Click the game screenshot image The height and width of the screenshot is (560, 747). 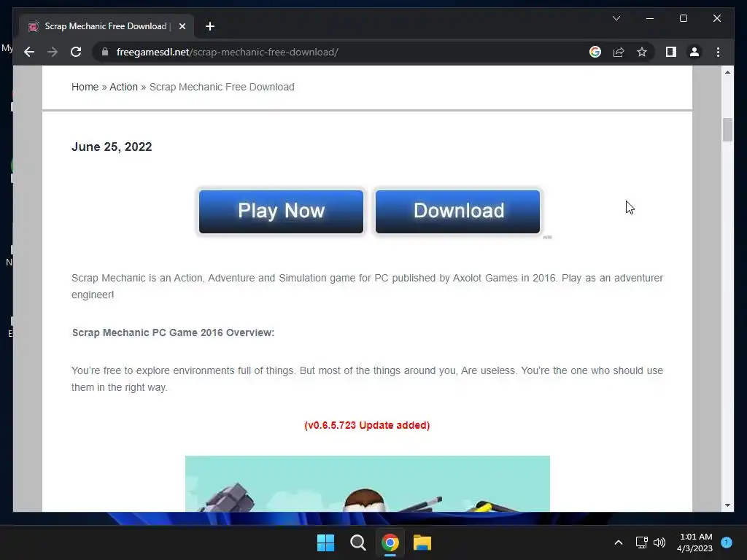coord(368,484)
